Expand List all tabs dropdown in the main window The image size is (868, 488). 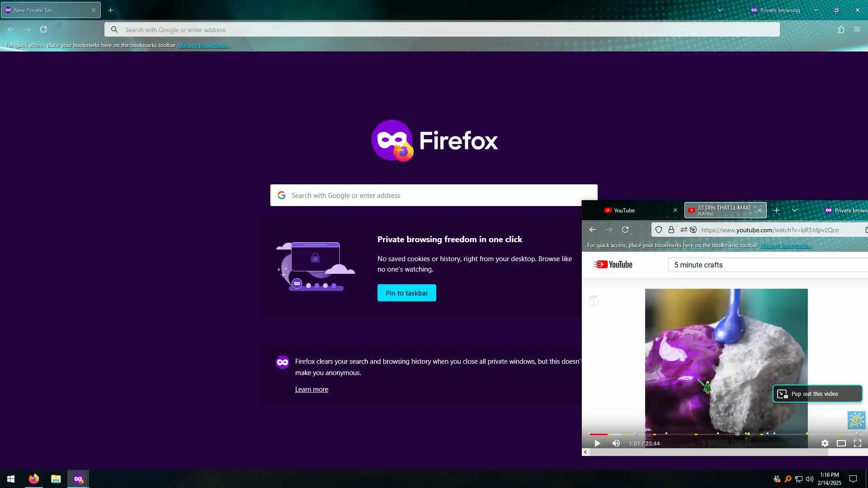click(x=720, y=10)
